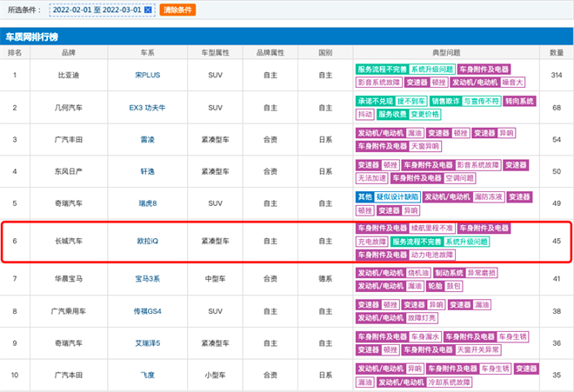This screenshot has height=392, width=574.
Task: Click the 数量 column header
Action: (557, 53)
